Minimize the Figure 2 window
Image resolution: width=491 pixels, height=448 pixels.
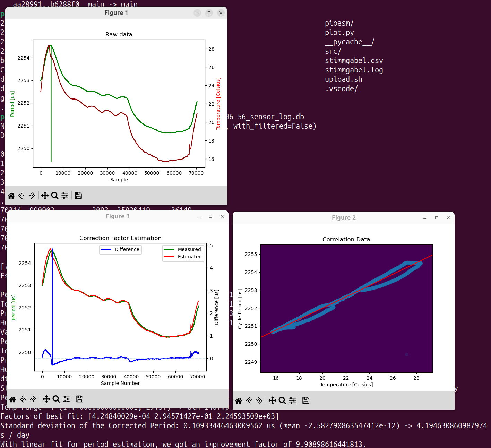click(x=425, y=218)
